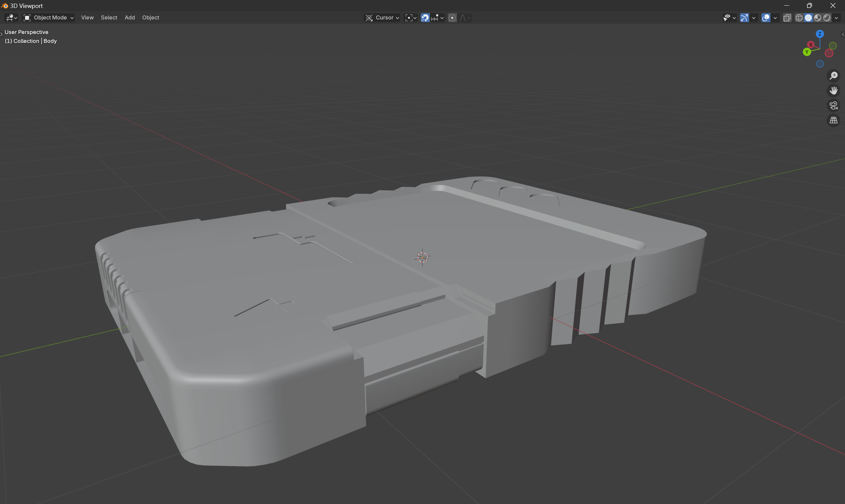Open the Select menu
The image size is (845, 504).
click(109, 18)
